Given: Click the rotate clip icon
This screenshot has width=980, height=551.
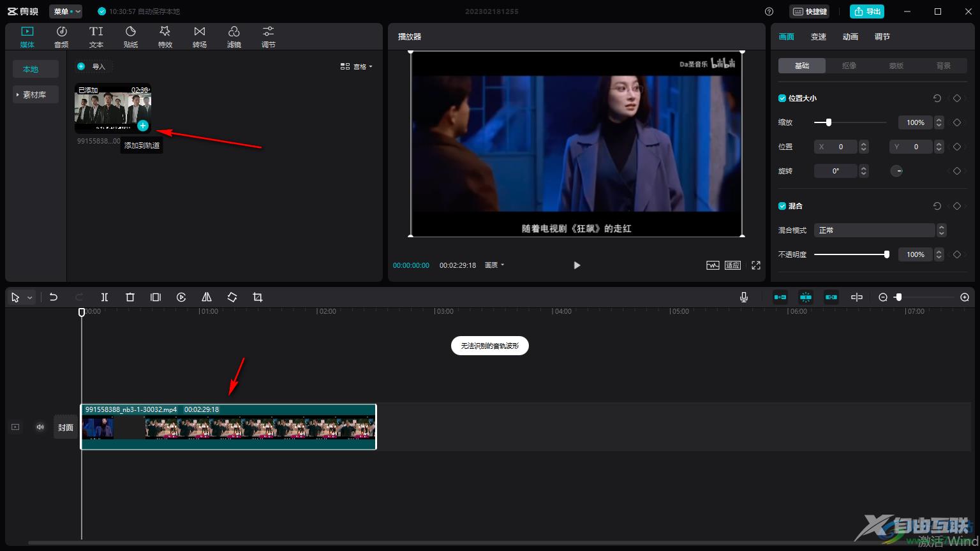Looking at the screenshot, I should click(232, 297).
